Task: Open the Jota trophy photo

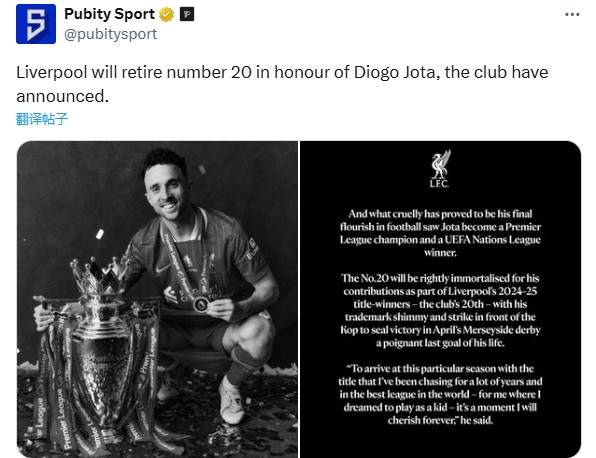Action: (157, 299)
